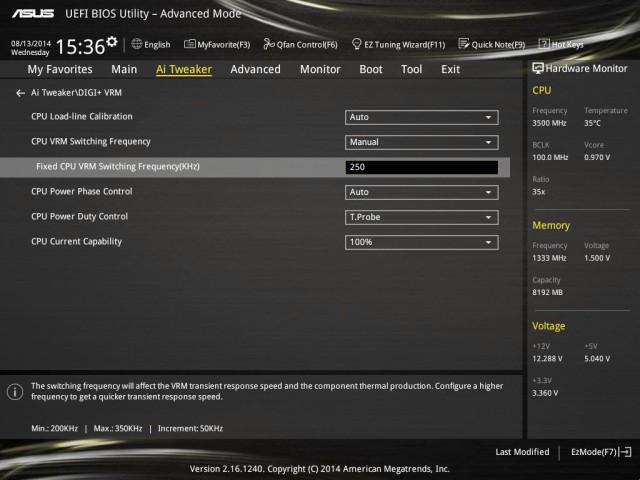Screen dimensions: 640x480
Task: Open CPU VRM Switching Frequency dropdown
Action: pyautogui.click(x=422, y=142)
